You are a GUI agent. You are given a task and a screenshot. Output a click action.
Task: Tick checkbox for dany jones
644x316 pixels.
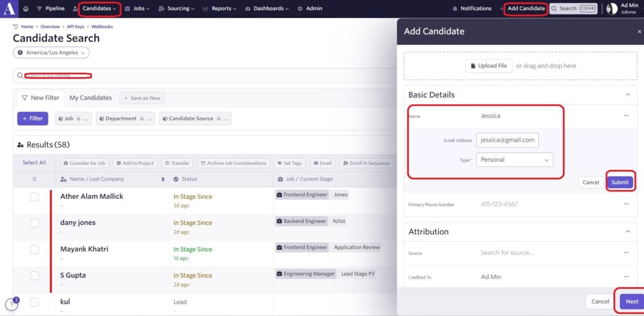pos(35,223)
